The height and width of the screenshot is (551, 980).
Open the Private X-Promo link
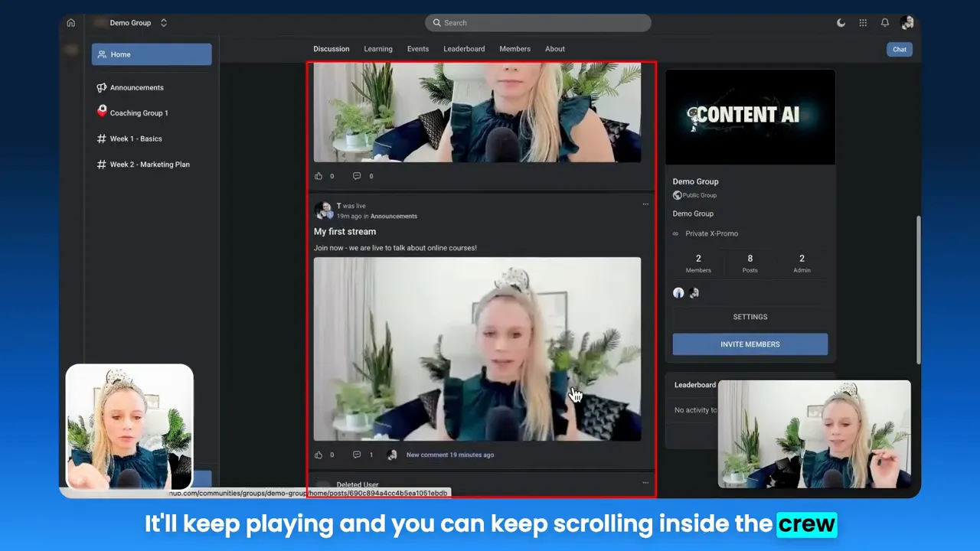712,234
